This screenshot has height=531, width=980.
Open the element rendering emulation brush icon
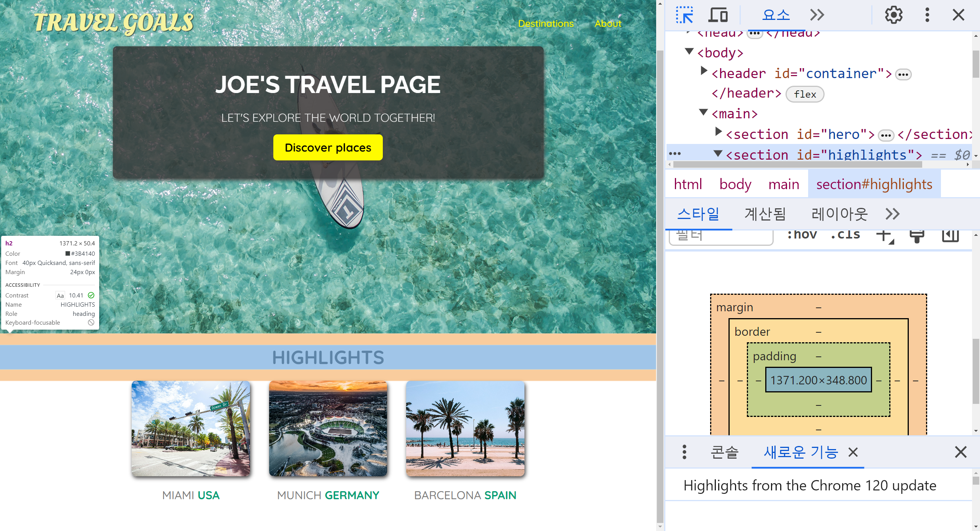(917, 235)
